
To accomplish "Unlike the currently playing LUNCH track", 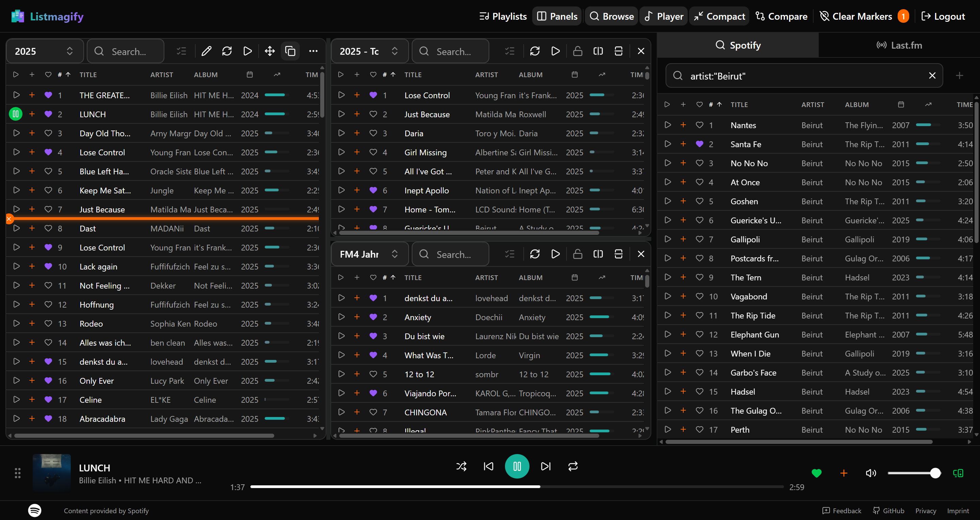I will (x=816, y=473).
